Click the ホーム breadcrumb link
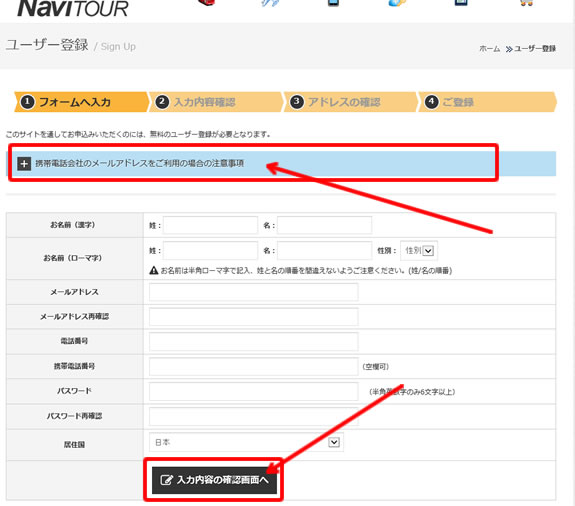The height and width of the screenshot is (506, 575). coord(490,49)
